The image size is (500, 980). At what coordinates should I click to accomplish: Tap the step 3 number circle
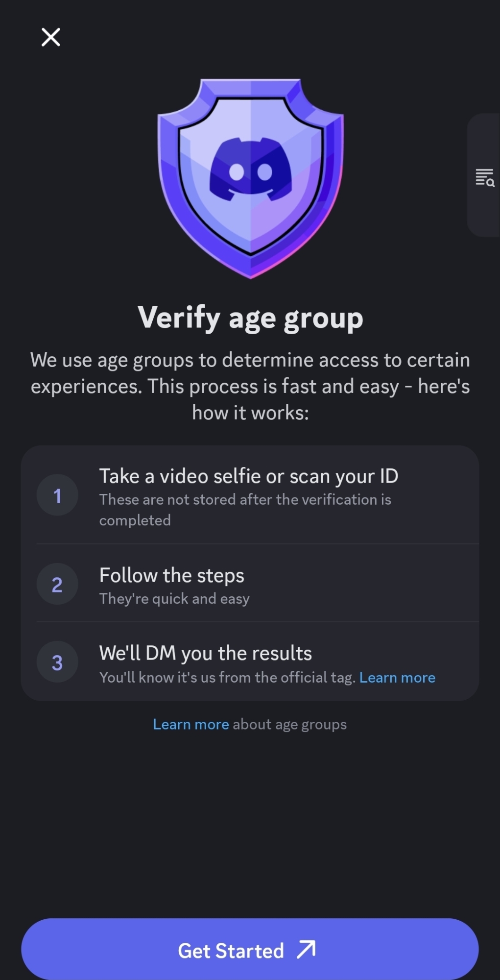[x=57, y=662]
